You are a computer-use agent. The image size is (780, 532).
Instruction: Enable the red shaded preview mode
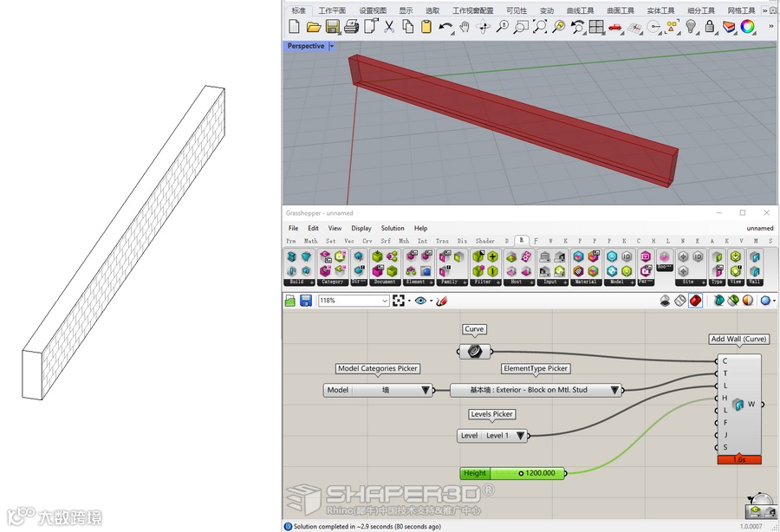point(695,301)
